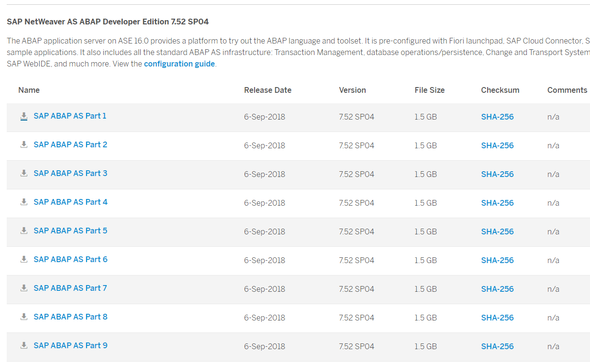Click the 6-Sep-2018 date in Part 3 row
The image size is (590, 364).
[x=265, y=174]
